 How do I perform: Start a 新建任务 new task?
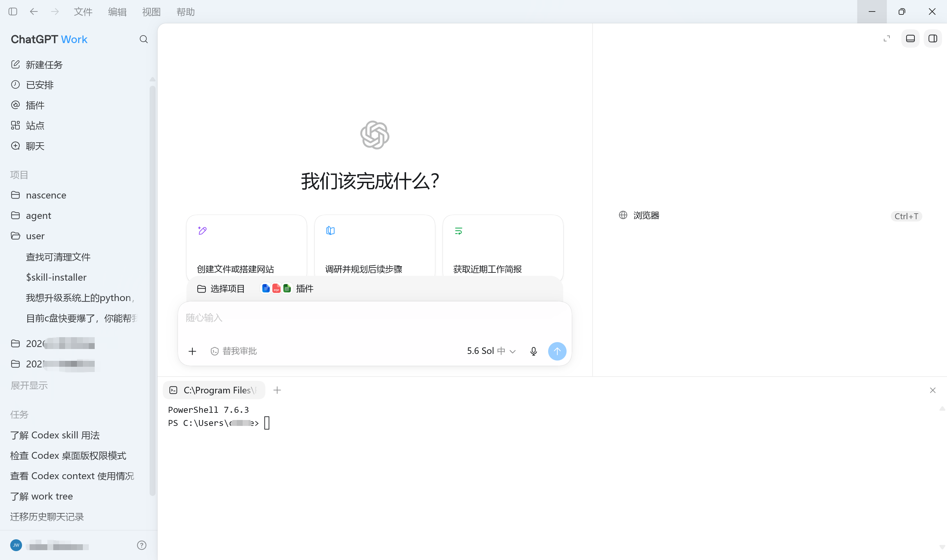[37, 64]
